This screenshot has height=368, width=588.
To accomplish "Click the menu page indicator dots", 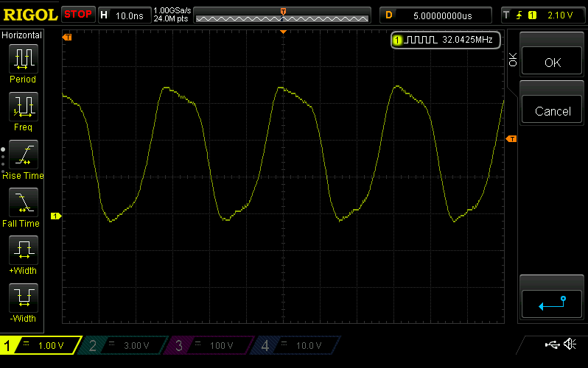I will point(3,160).
